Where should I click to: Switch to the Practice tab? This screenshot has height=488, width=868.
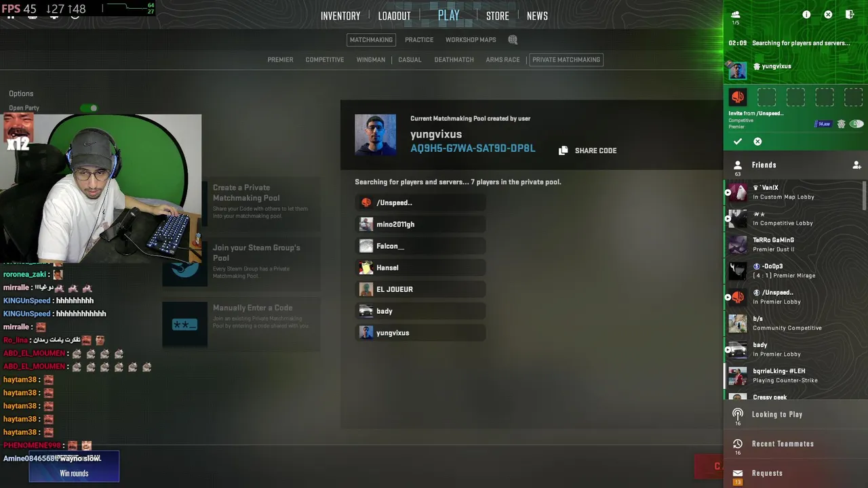pyautogui.click(x=419, y=40)
